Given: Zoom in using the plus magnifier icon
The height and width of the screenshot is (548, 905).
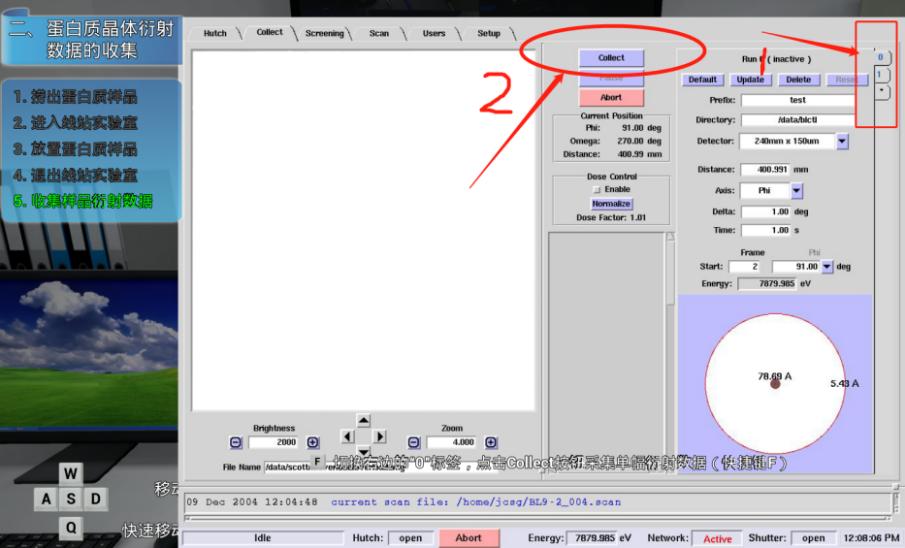Looking at the screenshot, I should point(491,442).
